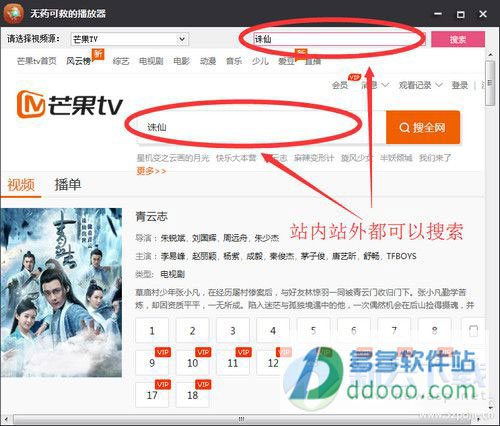Go to the 电影 section

pyautogui.click(x=182, y=61)
